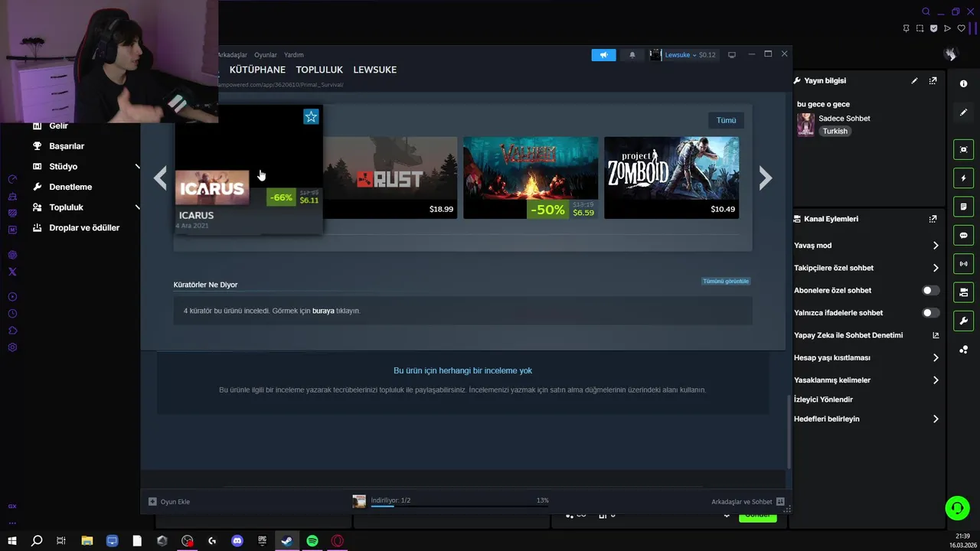Open Opera sidebar settings gear
The height and width of the screenshot is (551, 980).
(x=12, y=347)
